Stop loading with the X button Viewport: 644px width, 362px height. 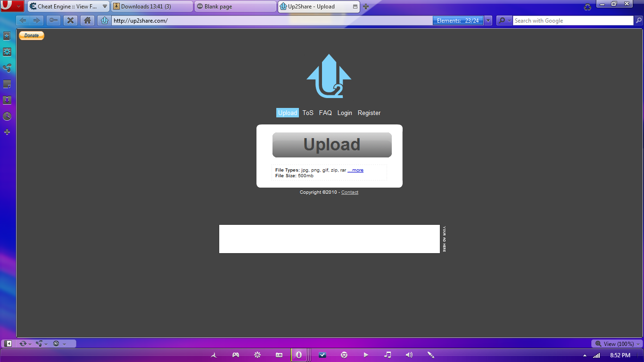pos(70,20)
